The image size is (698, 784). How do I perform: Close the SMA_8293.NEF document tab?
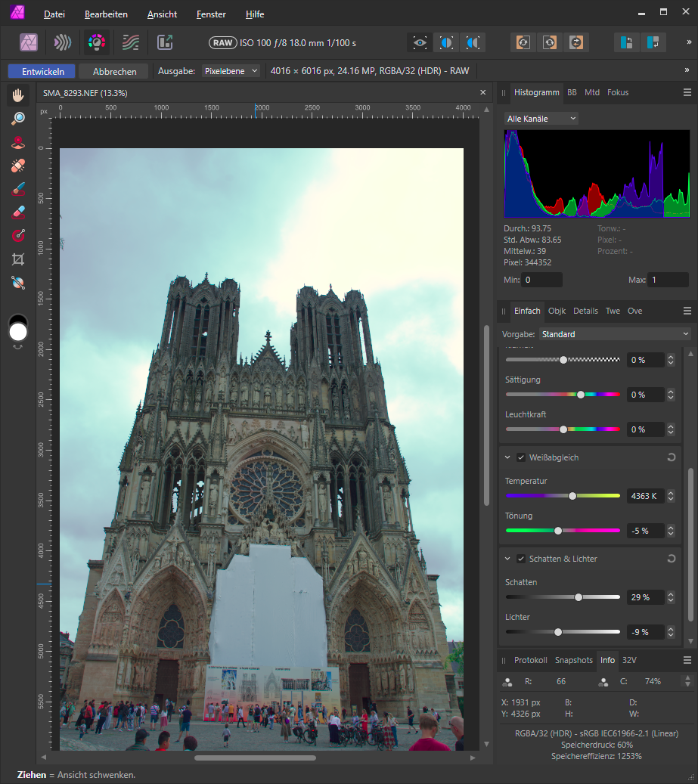(482, 92)
